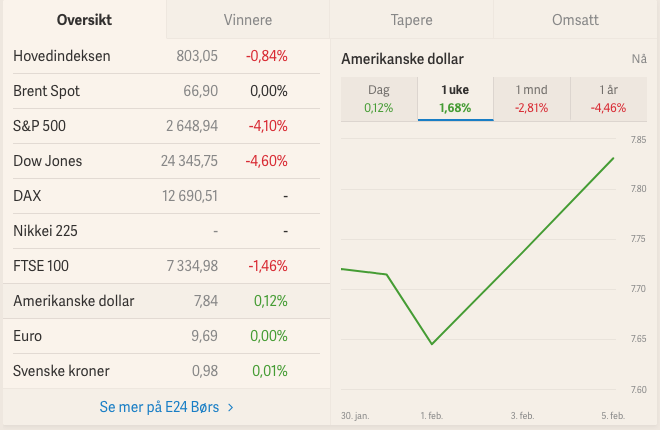
Task: Choose the Euro currency row
Action: [150, 336]
